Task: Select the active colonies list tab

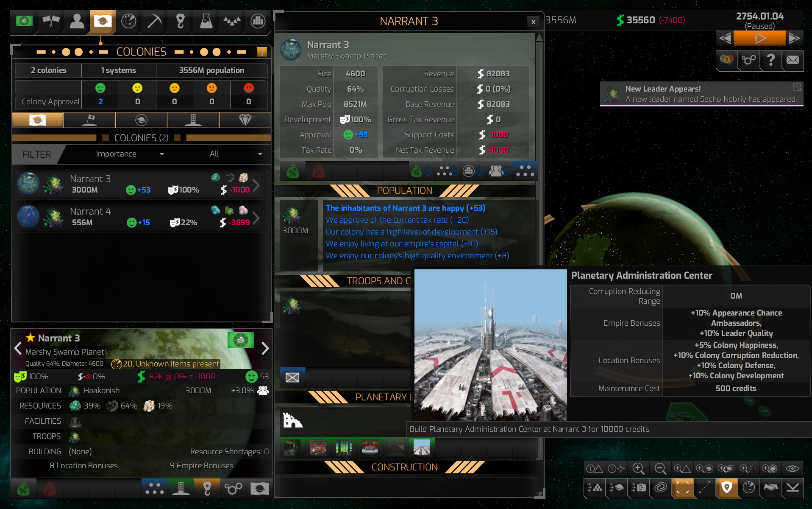Action: (38, 120)
